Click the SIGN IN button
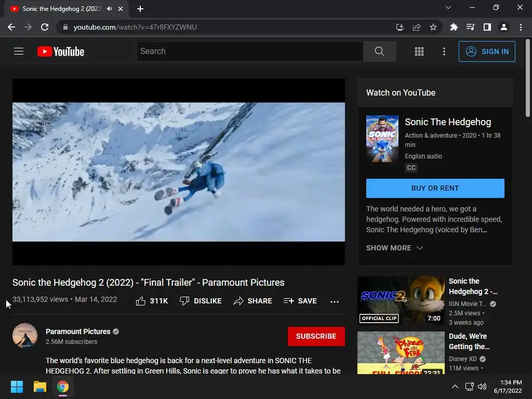This screenshot has width=532, height=399. pyautogui.click(x=487, y=51)
